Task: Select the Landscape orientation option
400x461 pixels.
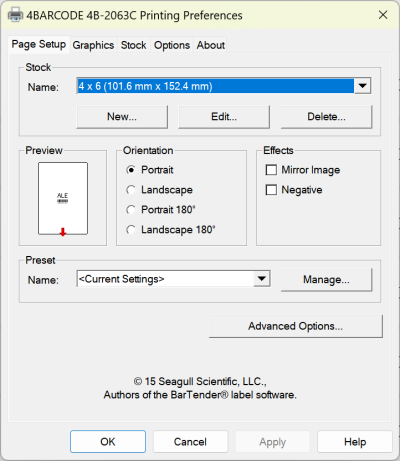Action: point(131,190)
